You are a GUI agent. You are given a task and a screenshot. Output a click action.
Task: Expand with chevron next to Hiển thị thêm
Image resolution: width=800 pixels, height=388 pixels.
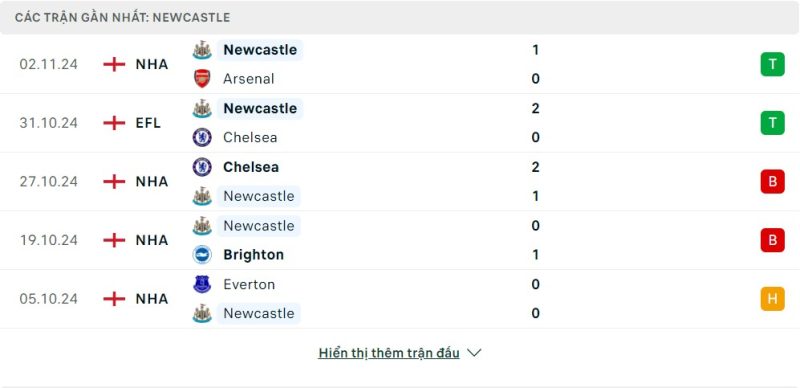[x=474, y=353]
